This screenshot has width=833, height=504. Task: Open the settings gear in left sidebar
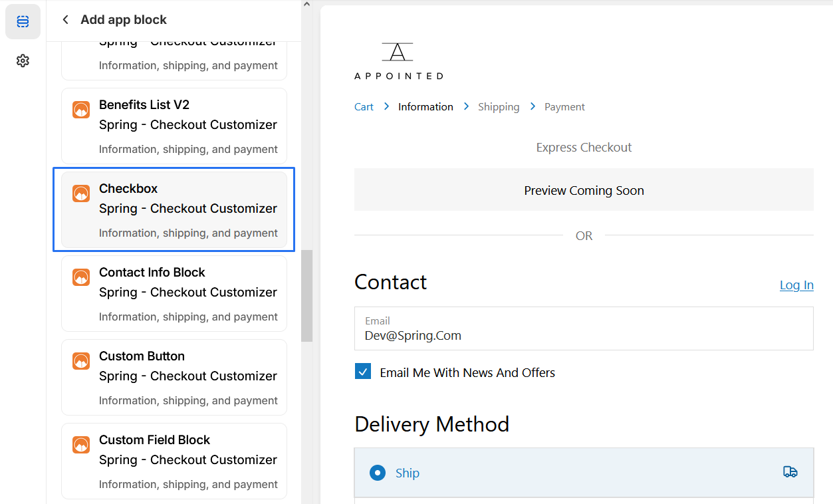point(23,61)
